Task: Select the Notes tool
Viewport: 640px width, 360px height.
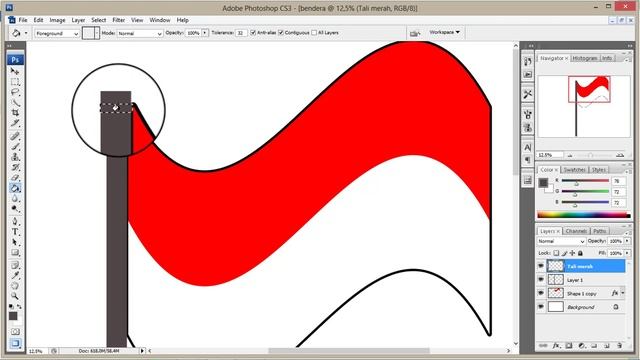Action: pos(15,265)
